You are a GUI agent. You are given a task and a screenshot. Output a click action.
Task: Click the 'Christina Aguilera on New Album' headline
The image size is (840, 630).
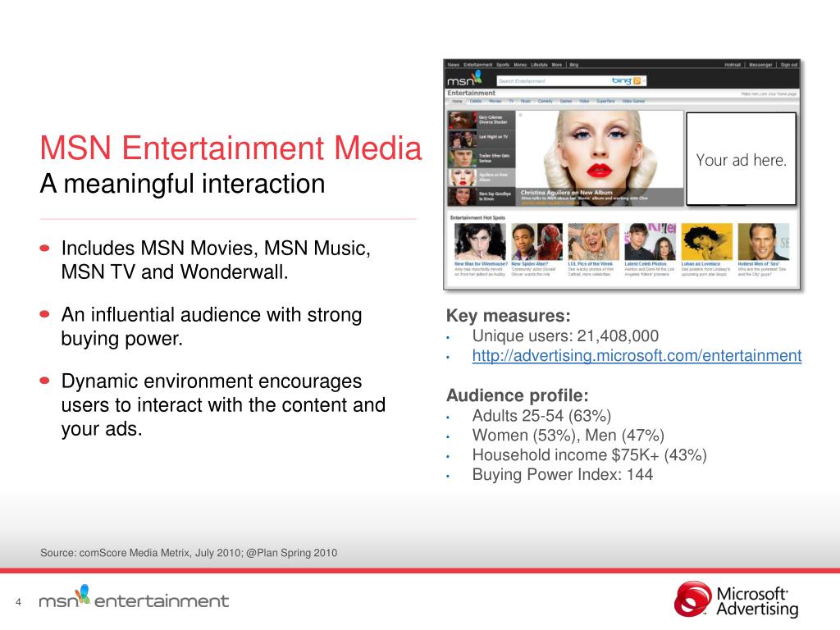click(x=566, y=192)
